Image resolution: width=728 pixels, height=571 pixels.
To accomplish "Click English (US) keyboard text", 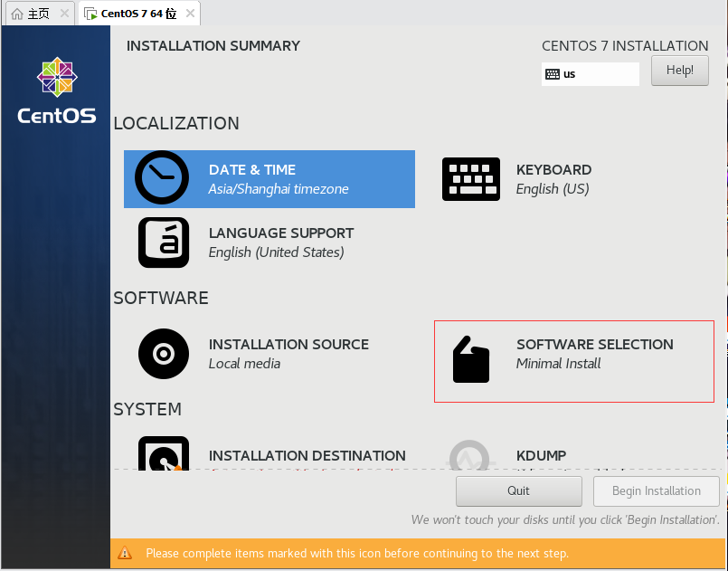I will point(553,189).
